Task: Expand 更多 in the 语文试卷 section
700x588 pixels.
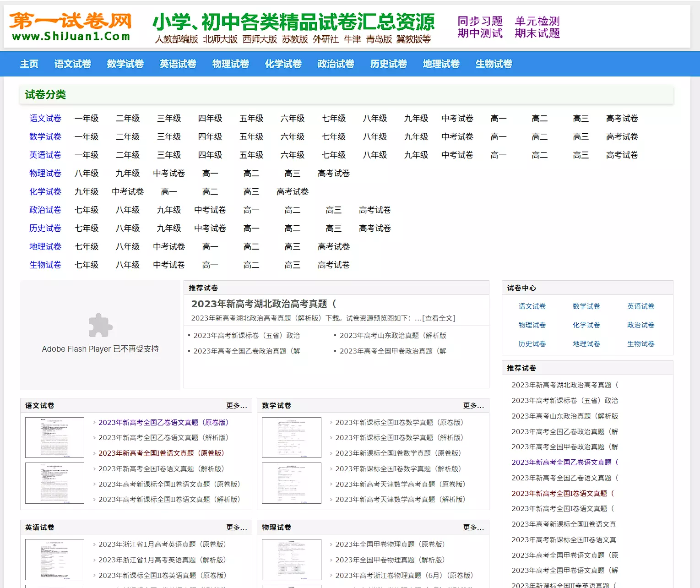Action: (x=236, y=405)
